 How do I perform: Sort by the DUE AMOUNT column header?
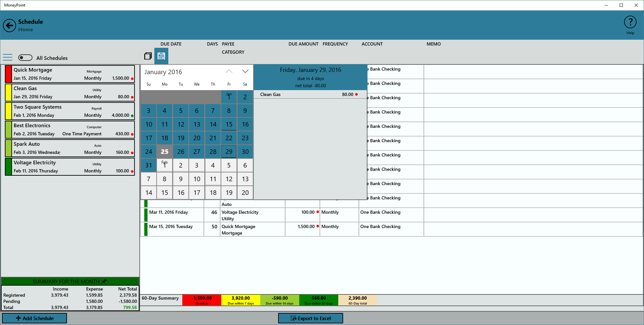(303, 44)
